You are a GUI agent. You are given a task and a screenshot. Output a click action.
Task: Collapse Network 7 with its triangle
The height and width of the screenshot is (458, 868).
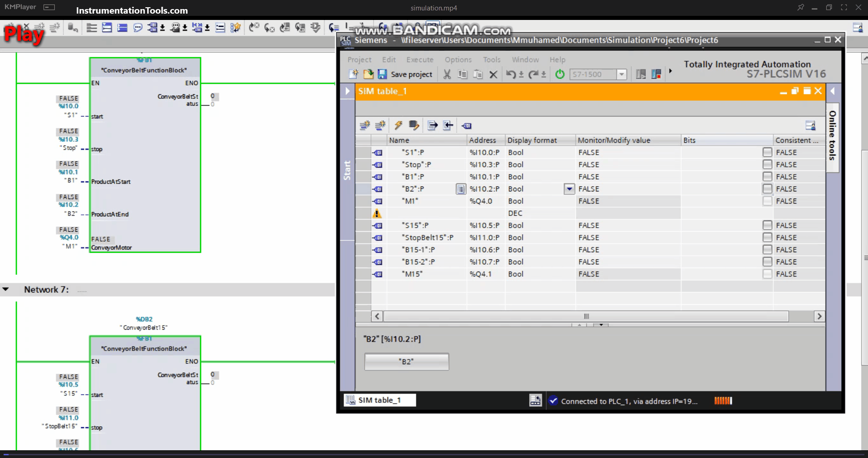coord(6,289)
